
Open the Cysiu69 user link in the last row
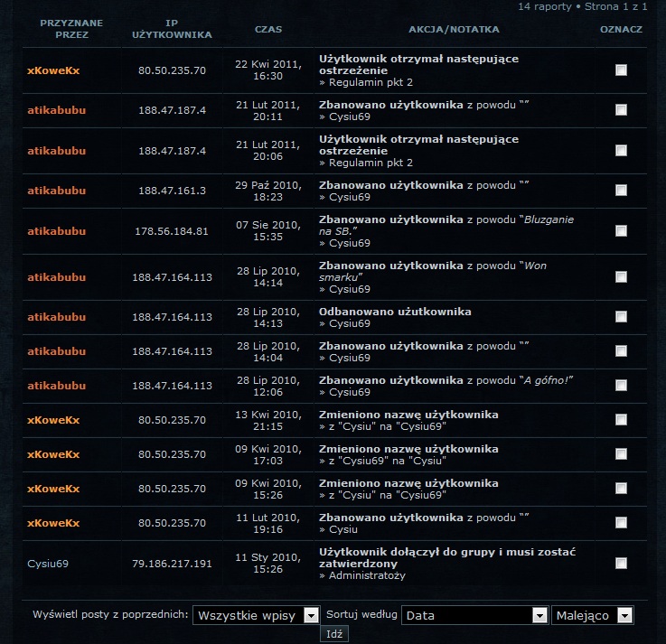[x=48, y=564]
